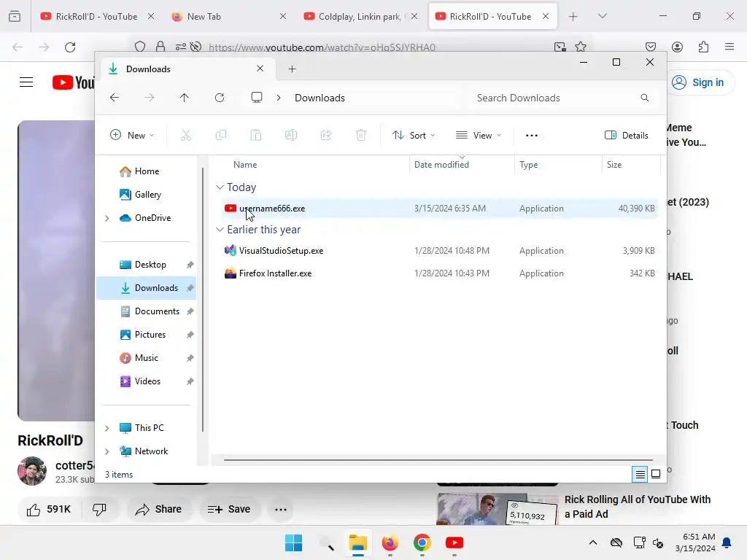This screenshot has height=560, width=747.
Task: Open pinned Videos folder
Action: [147, 381]
